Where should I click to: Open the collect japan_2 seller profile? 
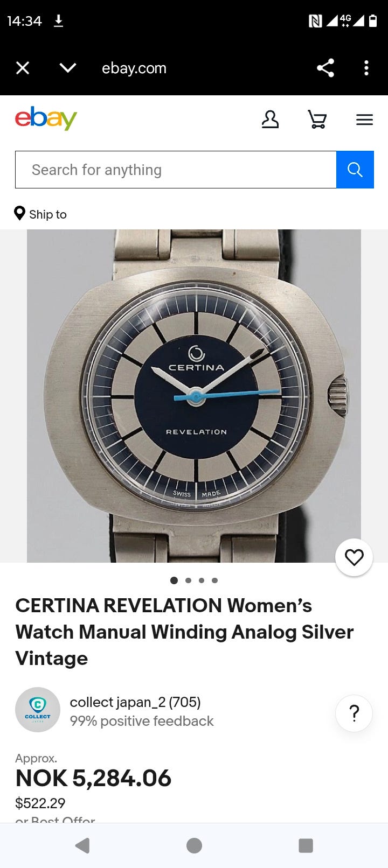coord(135,702)
